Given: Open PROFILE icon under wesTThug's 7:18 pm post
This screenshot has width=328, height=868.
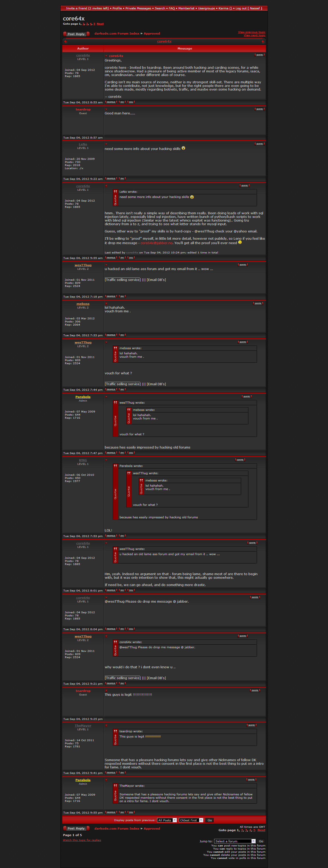Looking at the screenshot, I should (x=111, y=297).
